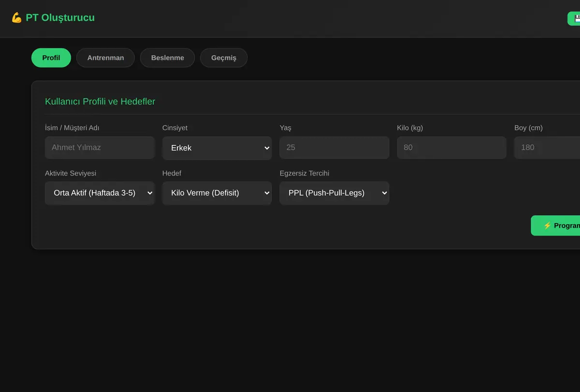Open the Hedef dropdown
The image size is (580, 392).
217,193
